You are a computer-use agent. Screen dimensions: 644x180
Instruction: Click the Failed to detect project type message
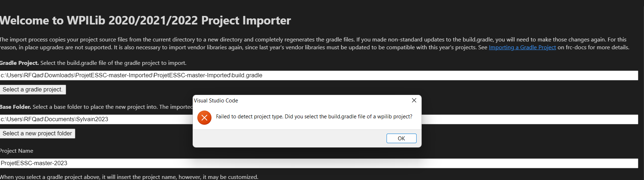click(314, 117)
